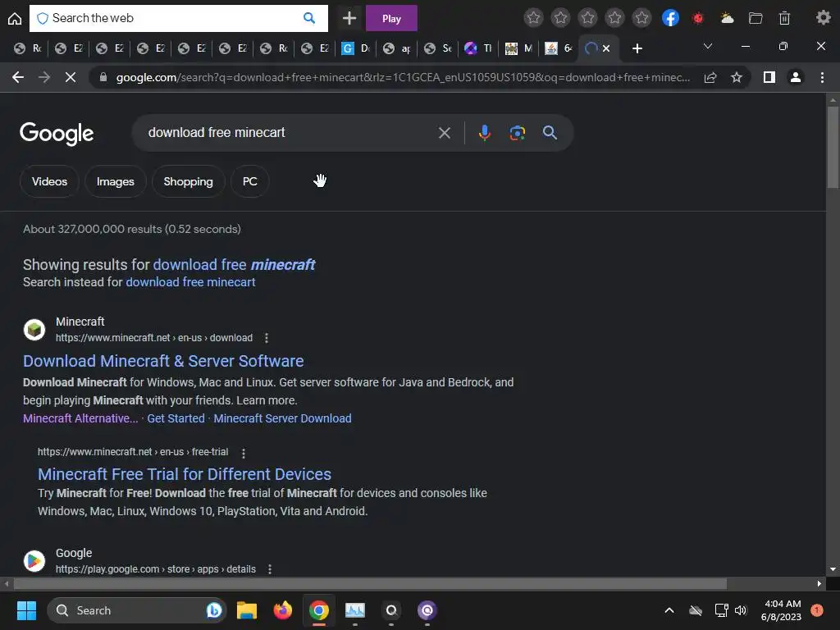Screen dimensions: 840x630
Task: Click the red ladybug icon in the toolbar
Action: click(x=697, y=18)
